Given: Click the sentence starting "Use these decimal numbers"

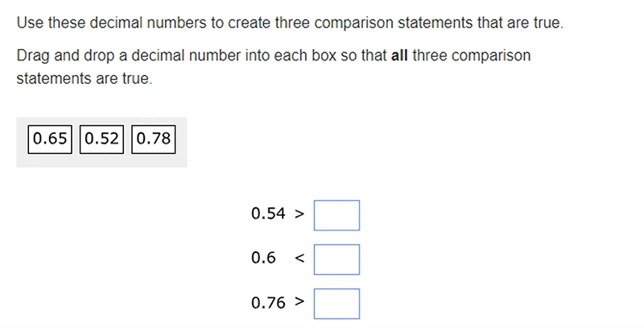Looking at the screenshot, I should (x=290, y=23).
